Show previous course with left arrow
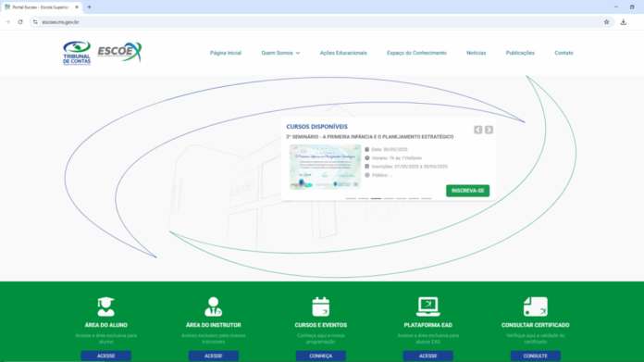Screen dimensions: 644x362 coord(477,130)
